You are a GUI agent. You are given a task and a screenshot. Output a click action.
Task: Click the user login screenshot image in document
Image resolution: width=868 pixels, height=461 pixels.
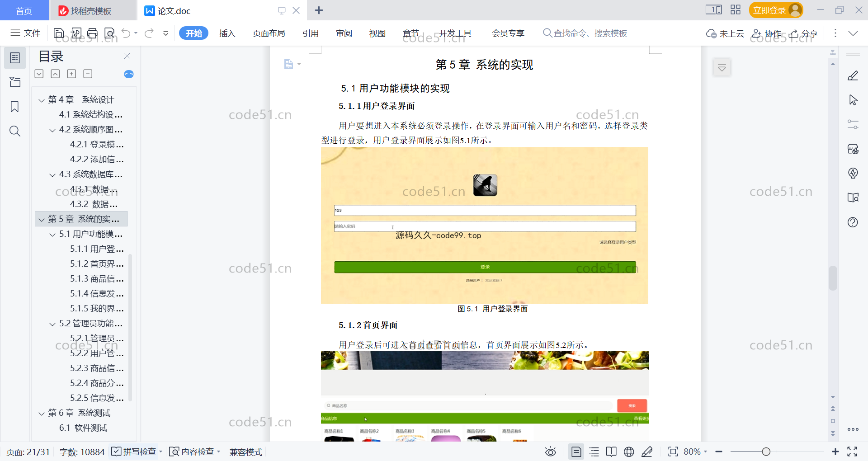tap(485, 225)
